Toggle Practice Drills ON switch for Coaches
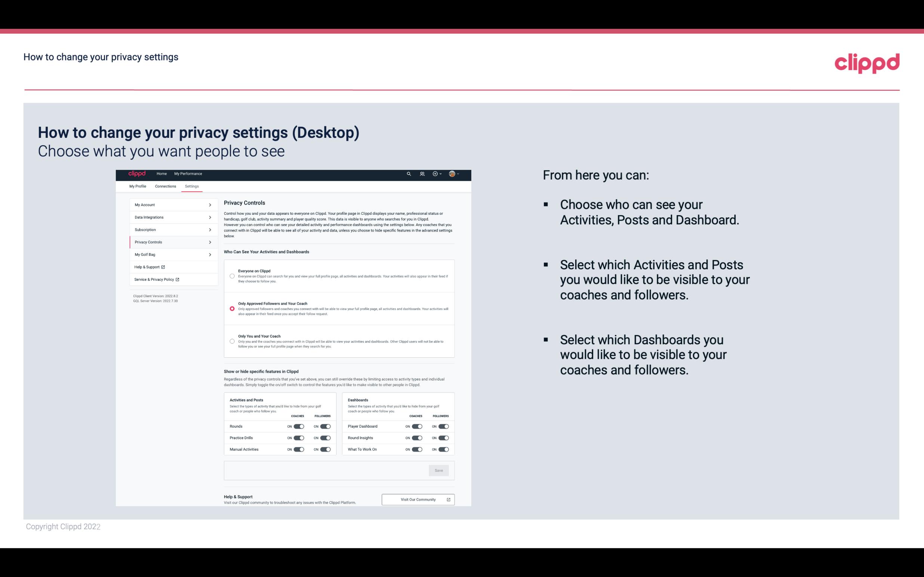The width and height of the screenshot is (924, 577). click(299, 438)
